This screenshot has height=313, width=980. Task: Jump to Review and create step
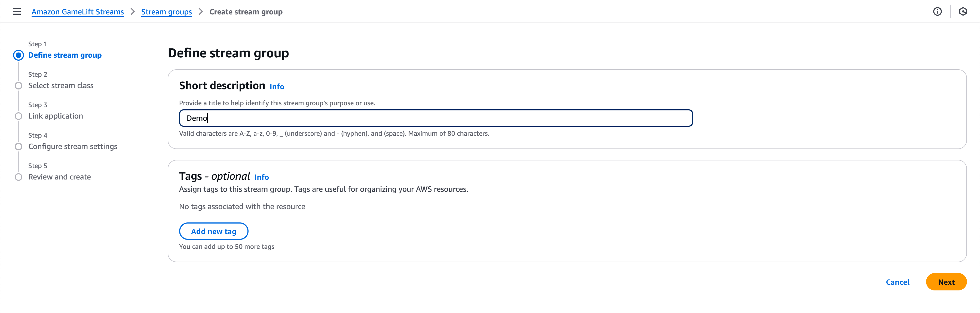(59, 177)
